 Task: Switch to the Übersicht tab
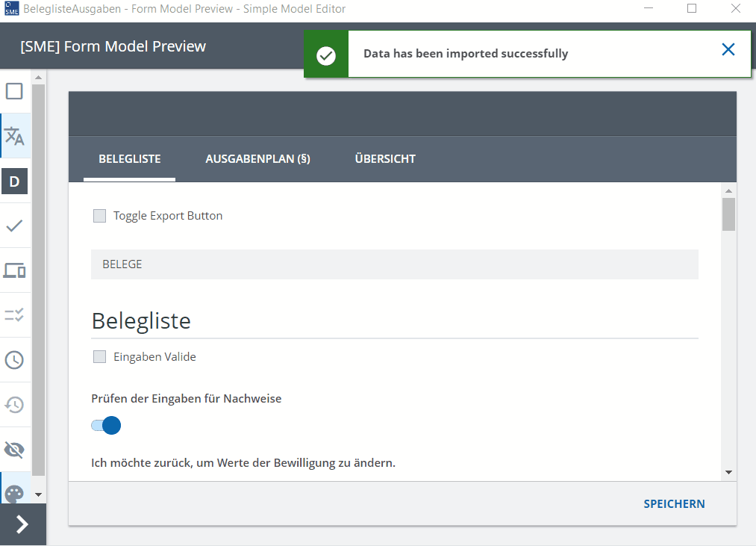pos(385,159)
